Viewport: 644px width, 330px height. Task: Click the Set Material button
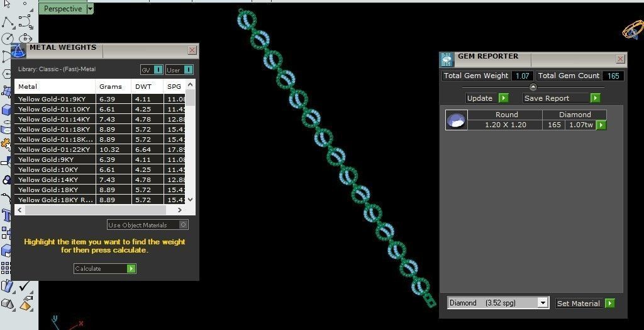coord(586,304)
